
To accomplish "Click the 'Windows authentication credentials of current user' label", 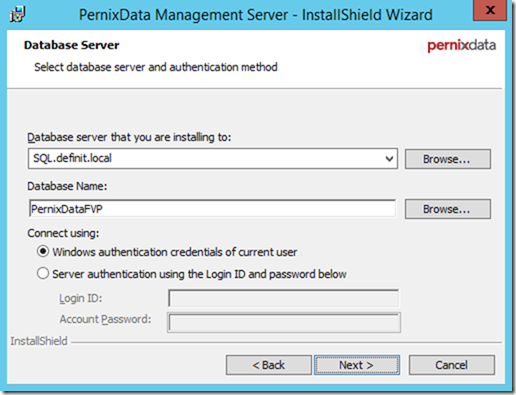I will point(174,252).
